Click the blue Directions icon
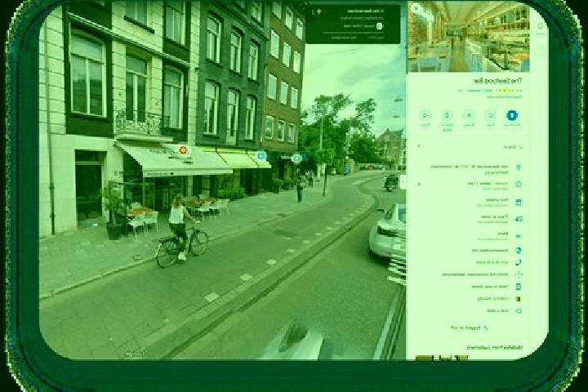The height and width of the screenshot is (392, 588). [512, 115]
